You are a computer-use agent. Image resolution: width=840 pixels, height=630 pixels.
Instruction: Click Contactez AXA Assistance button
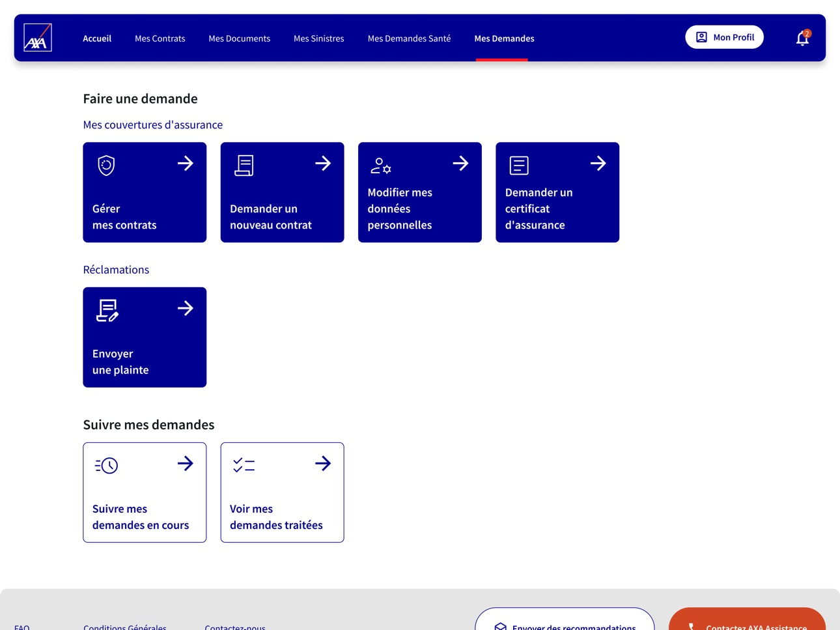pos(747,620)
